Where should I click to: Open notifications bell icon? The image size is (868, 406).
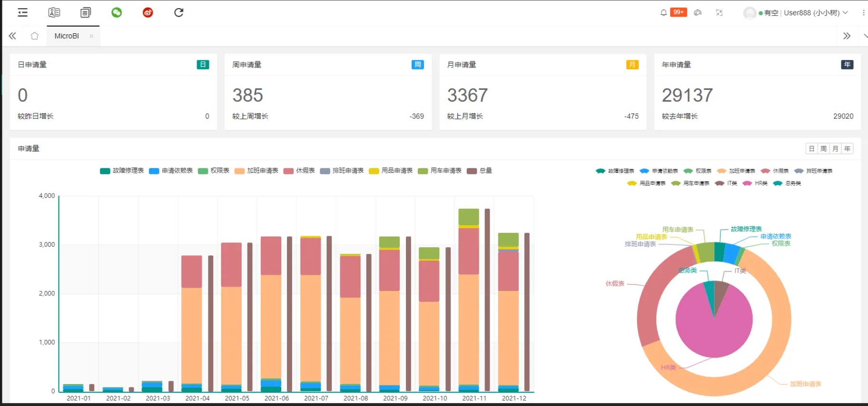[x=663, y=13]
